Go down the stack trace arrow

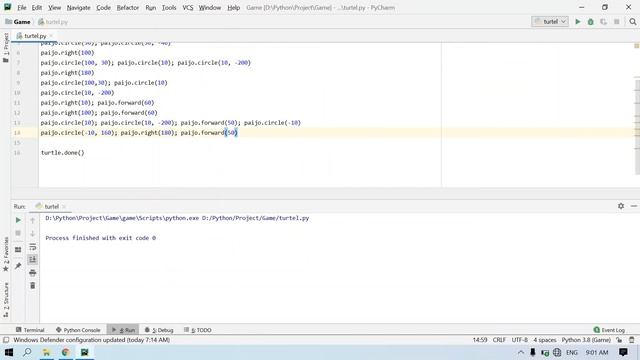point(33,233)
